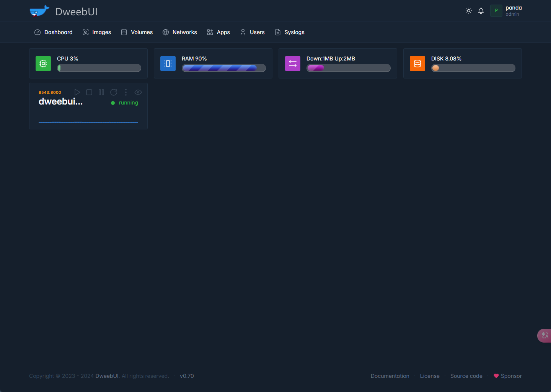The height and width of the screenshot is (392, 551).
Task: Open the notifications bell
Action: tap(481, 11)
